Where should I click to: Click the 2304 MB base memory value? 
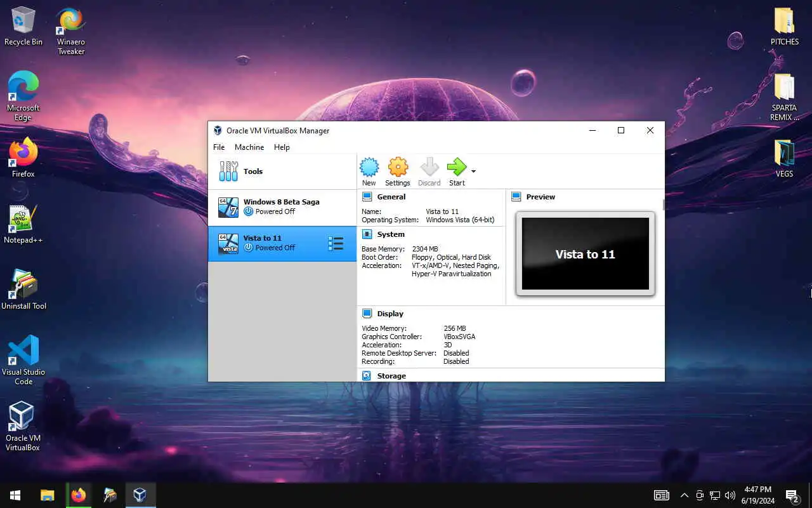(x=425, y=249)
